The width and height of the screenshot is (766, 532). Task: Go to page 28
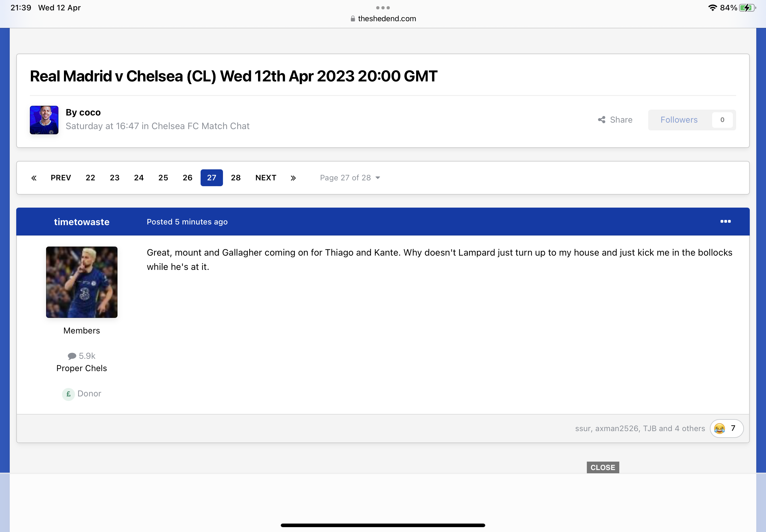[x=236, y=178]
